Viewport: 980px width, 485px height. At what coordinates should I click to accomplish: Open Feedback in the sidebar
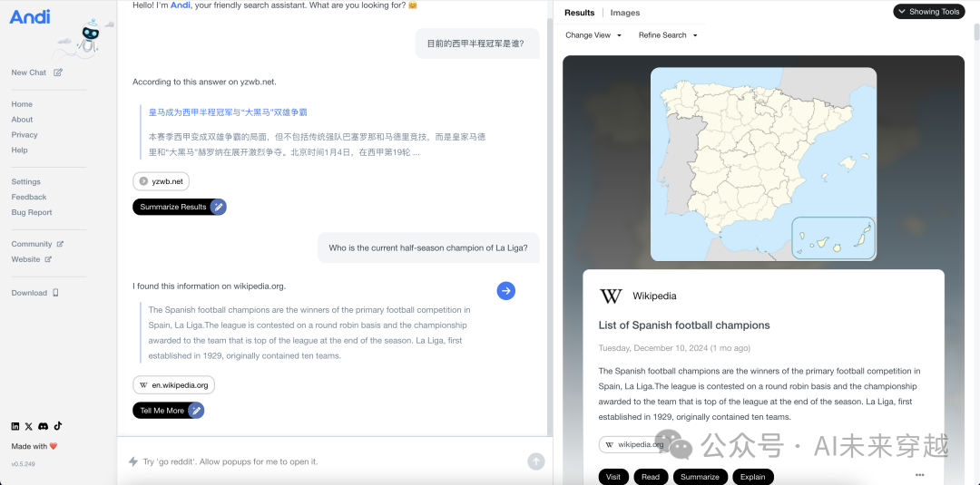click(29, 197)
